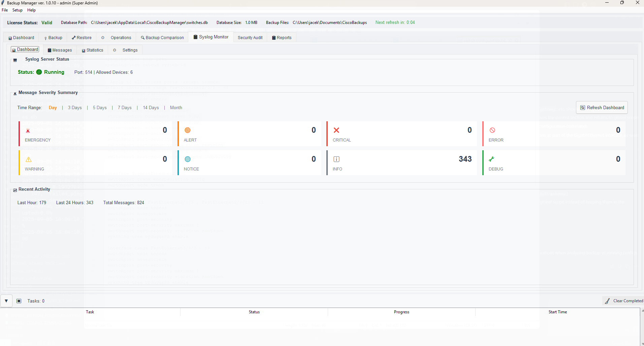The height and width of the screenshot is (346, 644).
Task: Click the Total Messages: 824 text
Action: (124, 203)
